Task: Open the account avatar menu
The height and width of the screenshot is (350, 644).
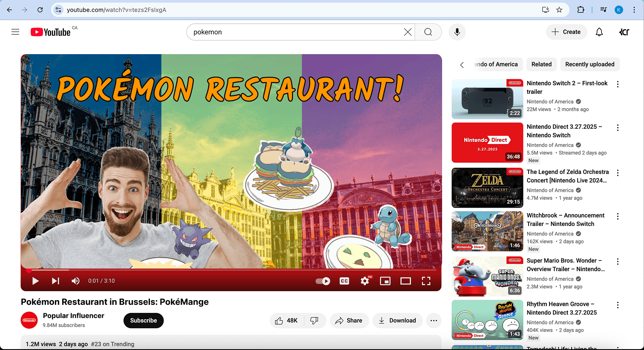Action: point(624,32)
